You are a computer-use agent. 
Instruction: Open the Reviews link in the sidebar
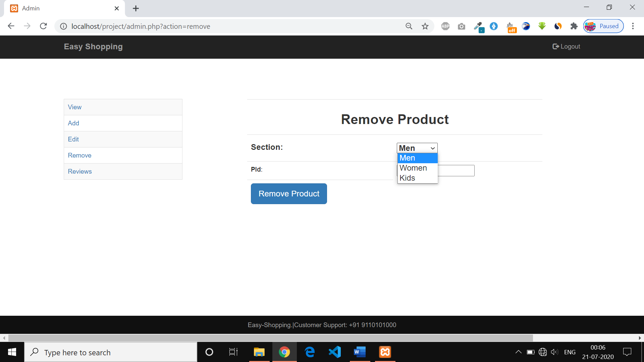79,171
